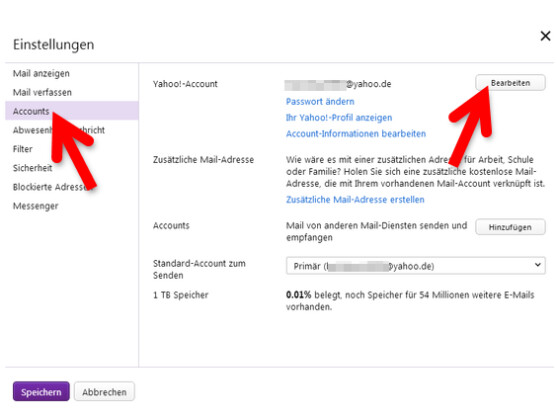Click the 1 TB Speicher label
Screen dimensions: 557x418
[180, 295]
